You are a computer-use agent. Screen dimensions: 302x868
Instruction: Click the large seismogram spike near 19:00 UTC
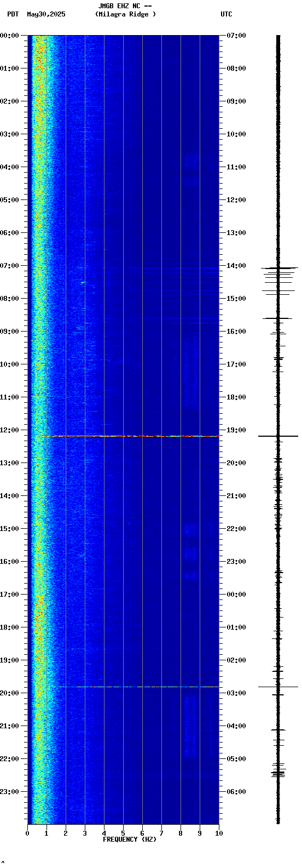click(278, 436)
